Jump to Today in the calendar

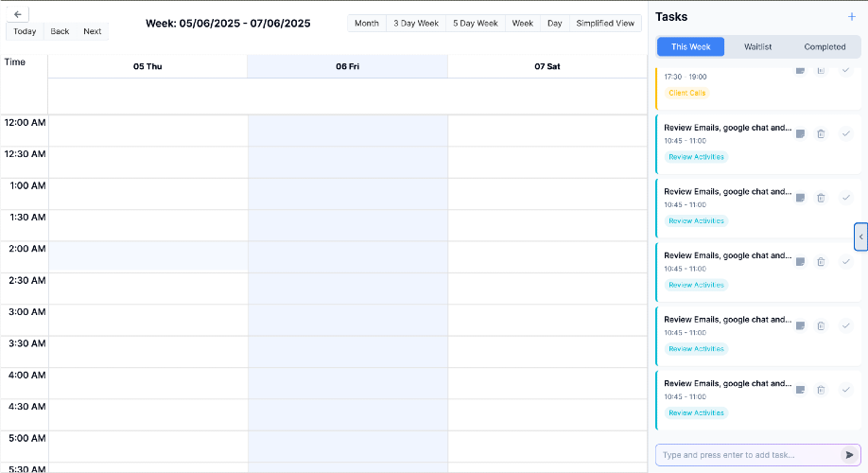25,31
